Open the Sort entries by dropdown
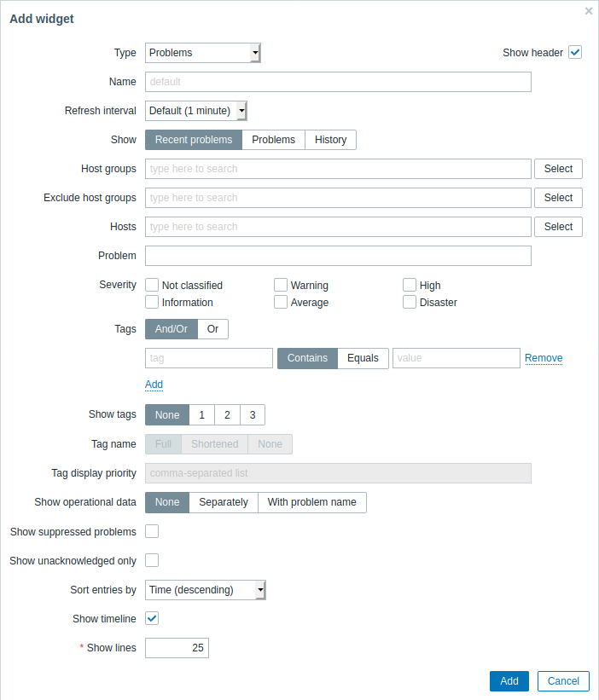This screenshot has width=599, height=700. [206, 590]
